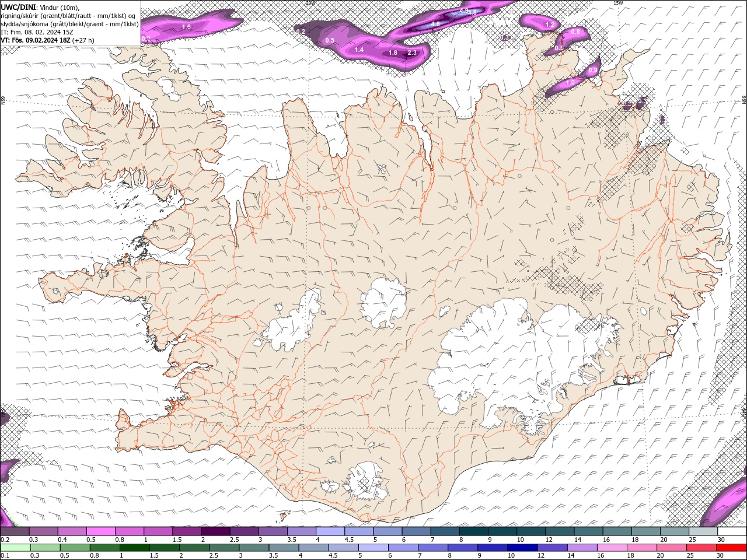Viewport: 747px width, 560px height.
Task: Click the '0.9' precipitation value on the map
Action: 593,71
